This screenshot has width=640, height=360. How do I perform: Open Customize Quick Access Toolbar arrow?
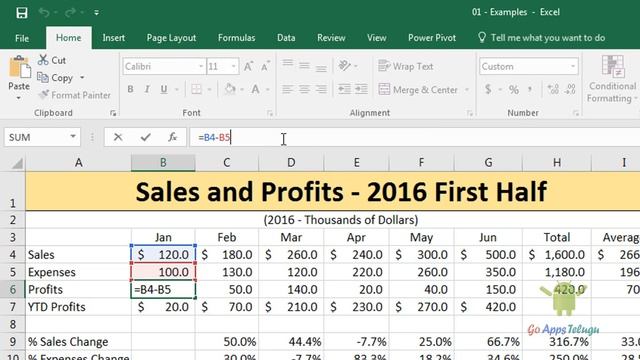[x=96, y=13]
